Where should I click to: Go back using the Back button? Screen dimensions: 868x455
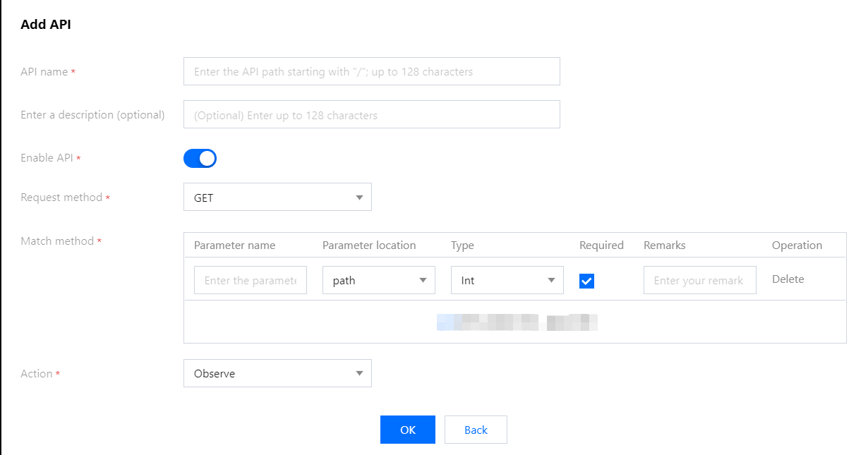[476, 430]
